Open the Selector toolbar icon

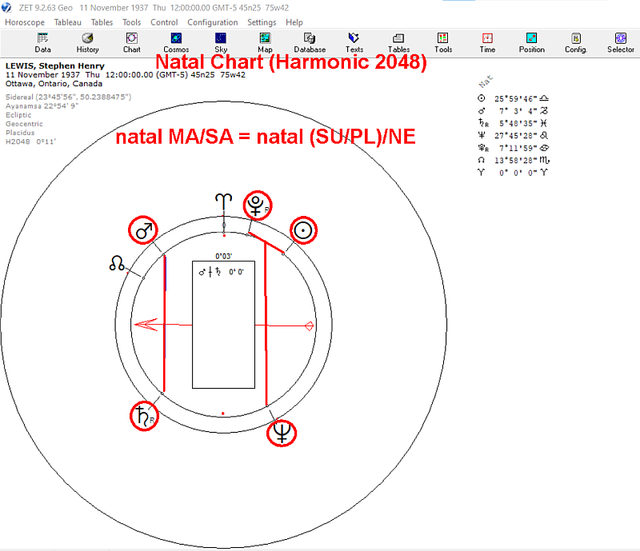pos(620,43)
